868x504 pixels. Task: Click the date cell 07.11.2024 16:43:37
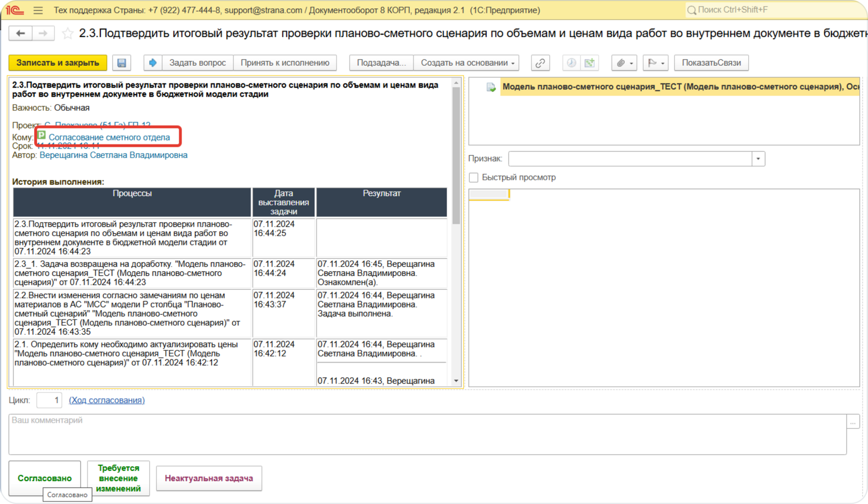284,314
